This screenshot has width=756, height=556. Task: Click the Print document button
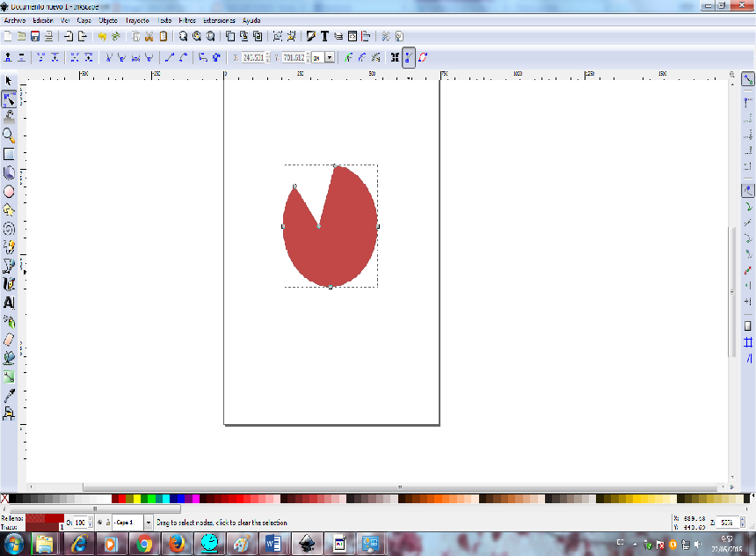coord(47,36)
